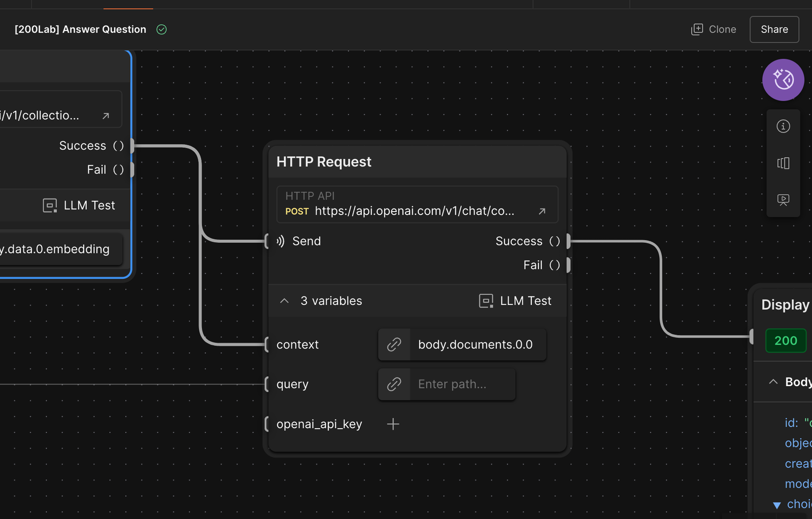Open the collections request arrow icon

pyautogui.click(x=106, y=116)
